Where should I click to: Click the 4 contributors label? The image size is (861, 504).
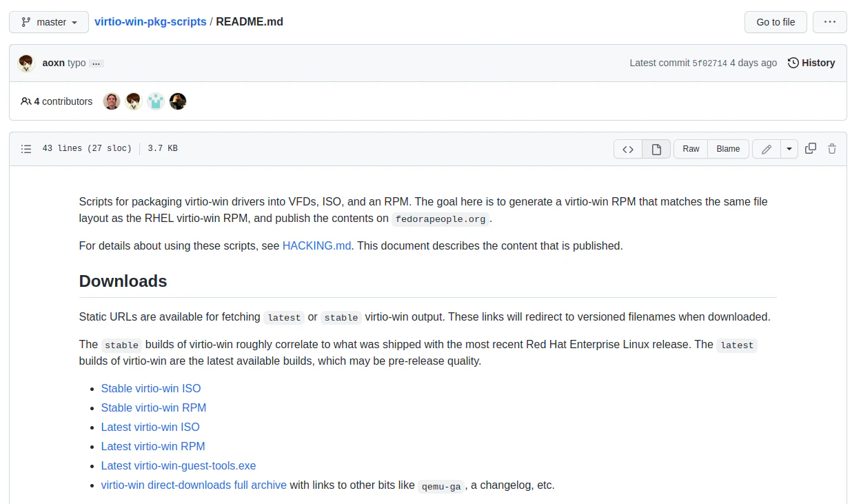(x=57, y=101)
